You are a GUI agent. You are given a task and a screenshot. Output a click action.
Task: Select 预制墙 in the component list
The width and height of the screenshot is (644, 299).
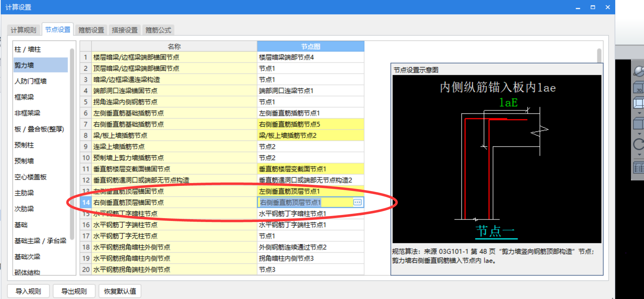(x=40, y=161)
